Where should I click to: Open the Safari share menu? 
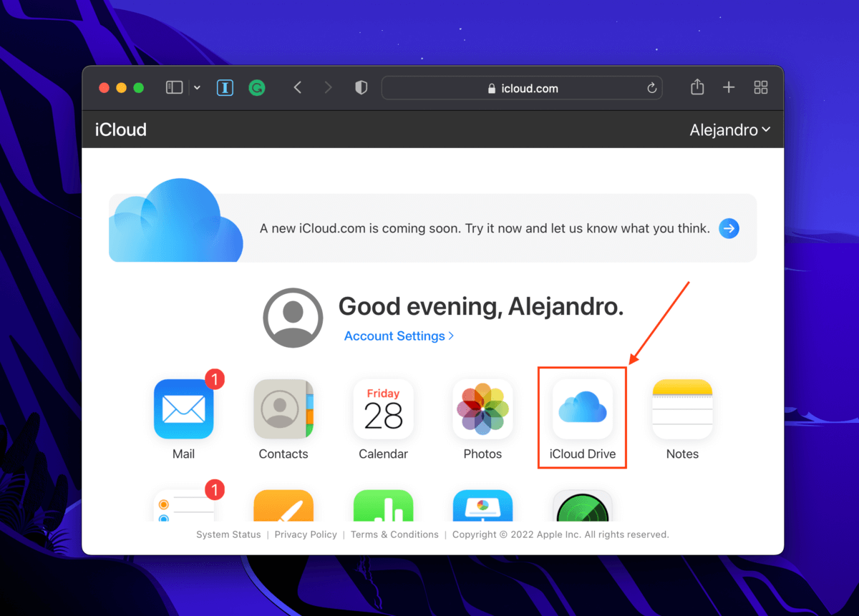click(697, 87)
